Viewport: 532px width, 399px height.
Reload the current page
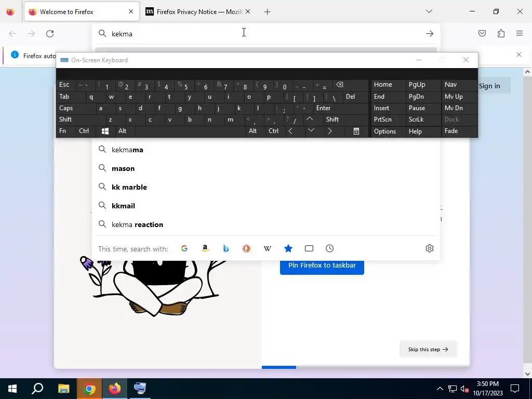pos(50,34)
